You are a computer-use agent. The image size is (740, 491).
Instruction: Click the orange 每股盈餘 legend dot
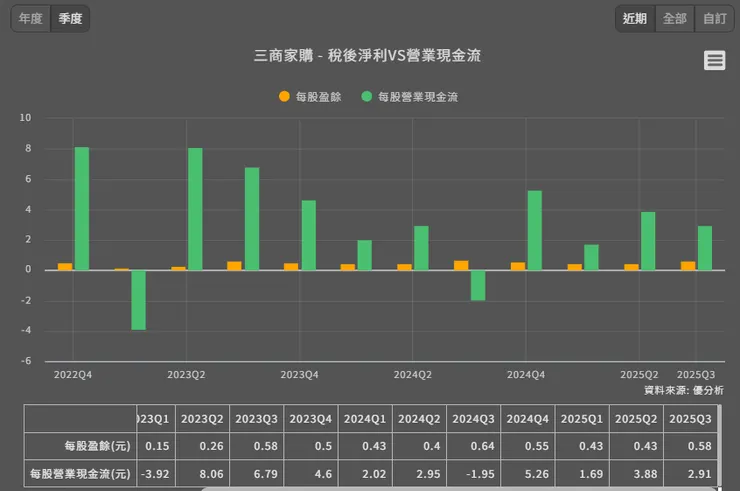(284, 96)
